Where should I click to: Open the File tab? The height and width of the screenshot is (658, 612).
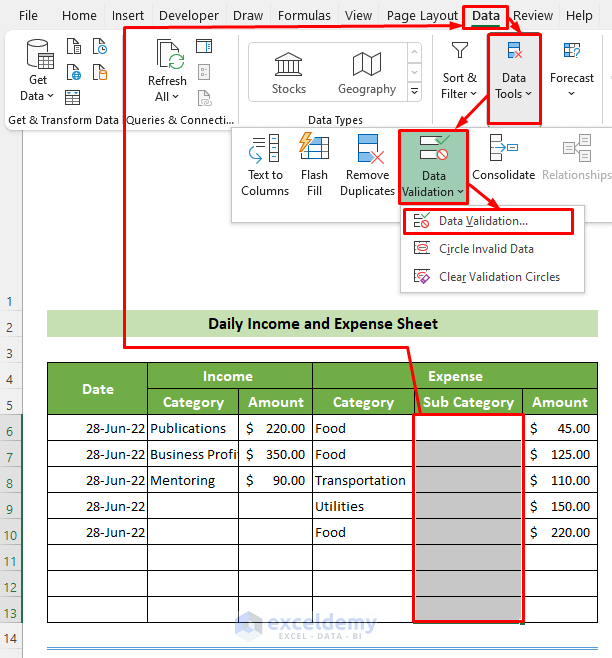point(28,16)
